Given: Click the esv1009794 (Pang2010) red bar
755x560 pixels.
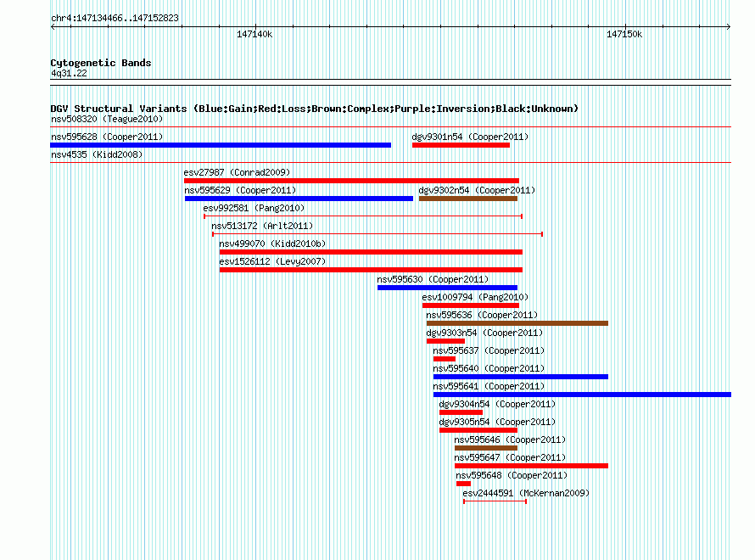Looking at the screenshot, I should (471, 305).
